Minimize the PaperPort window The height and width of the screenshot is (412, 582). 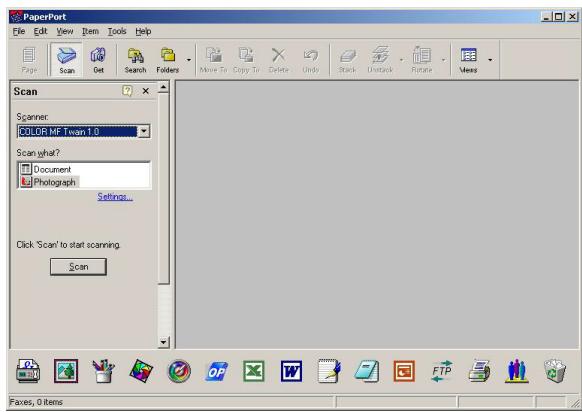(x=546, y=17)
